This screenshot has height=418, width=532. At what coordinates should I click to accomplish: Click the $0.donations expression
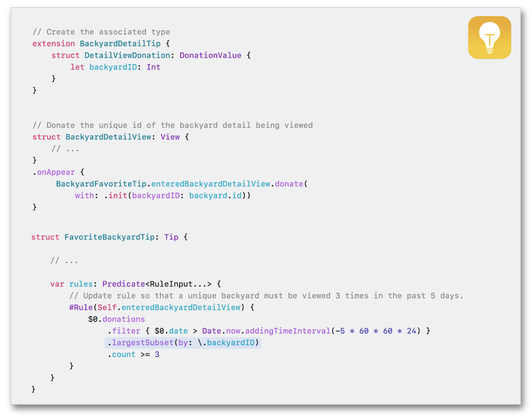(117, 319)
